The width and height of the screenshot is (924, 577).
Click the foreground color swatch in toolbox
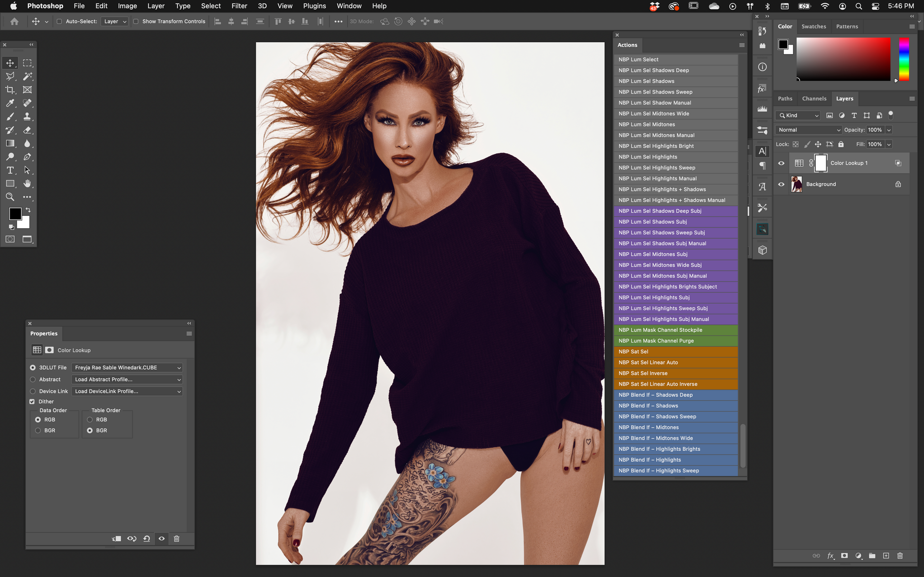coord(14,213)
